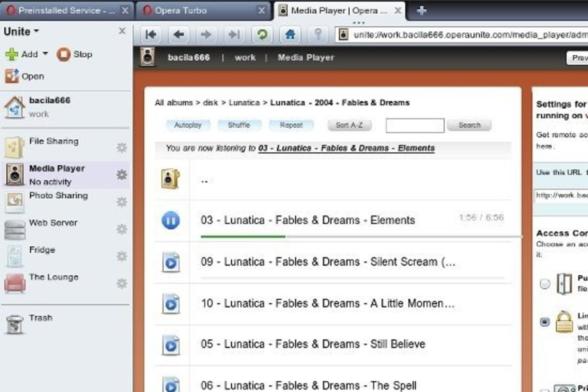Click the Search button
Image resolution: width=588 pixels, height=392 pixels.
(469, 125)
